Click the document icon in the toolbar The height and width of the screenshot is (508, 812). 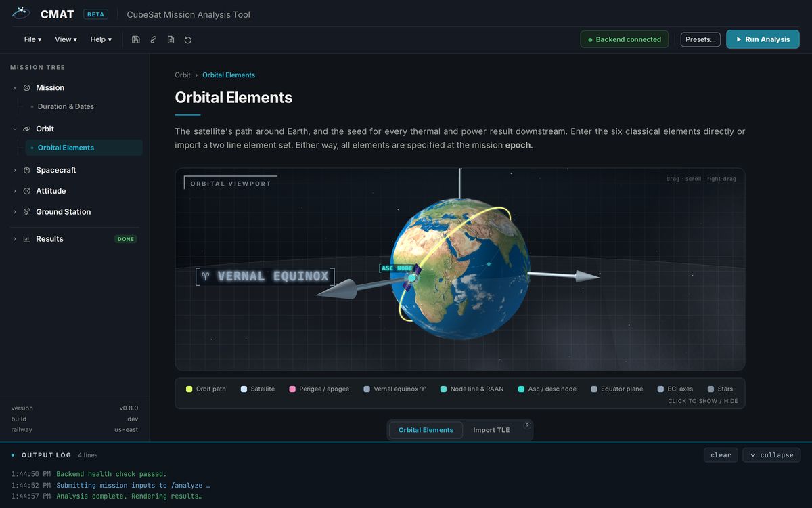click(x=171, y=39)
